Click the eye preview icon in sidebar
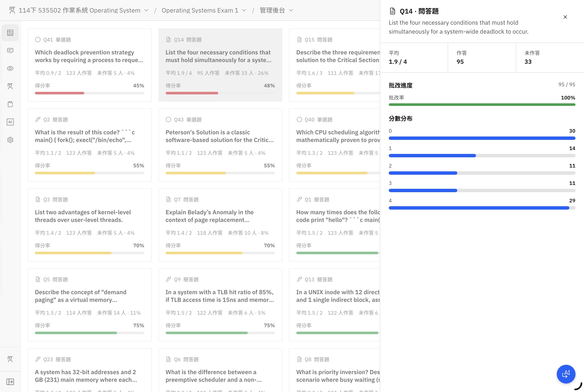Viewport: 584px width, 392px height. click(10, 68)
